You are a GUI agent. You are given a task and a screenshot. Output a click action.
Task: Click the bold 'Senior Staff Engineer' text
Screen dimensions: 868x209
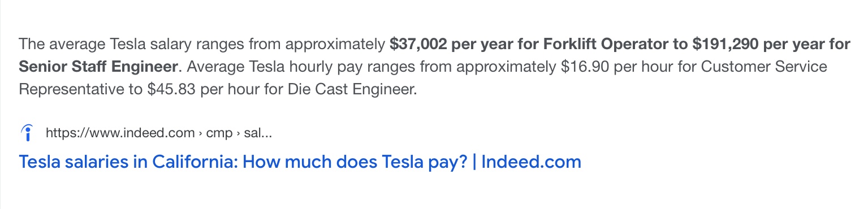click(98, 67)
